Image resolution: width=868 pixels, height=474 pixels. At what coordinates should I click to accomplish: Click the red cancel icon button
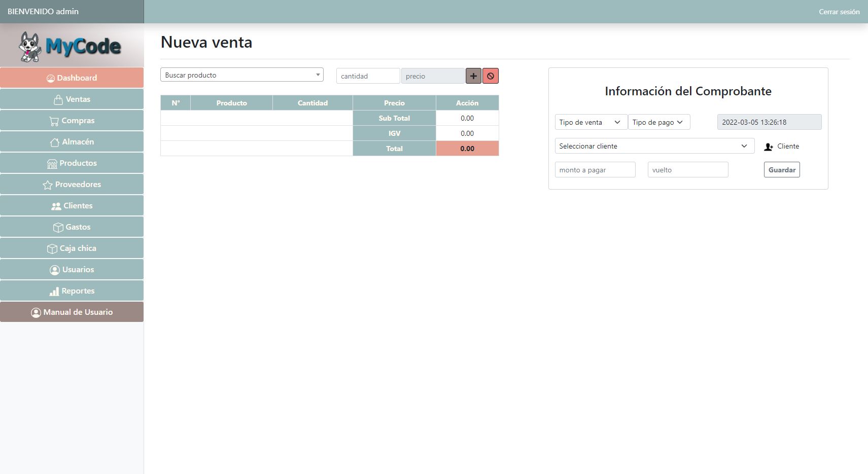coord(491,76)
